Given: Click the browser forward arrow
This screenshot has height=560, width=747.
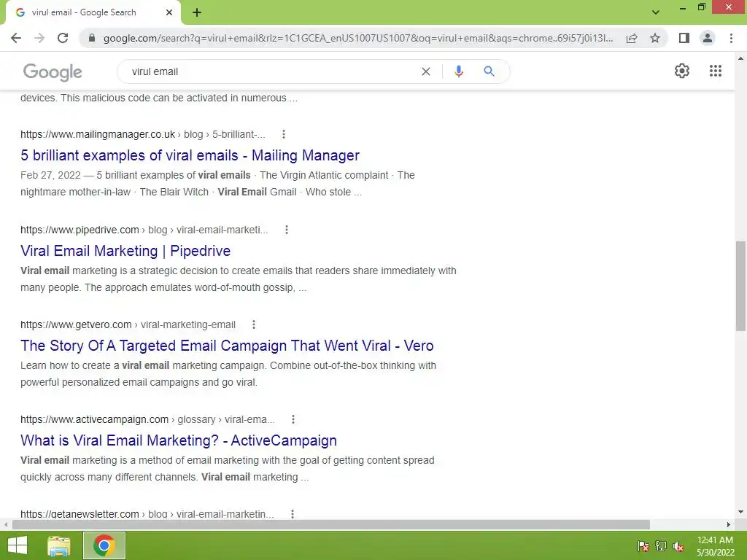Looking at the screenshot, I should point(39,38).
